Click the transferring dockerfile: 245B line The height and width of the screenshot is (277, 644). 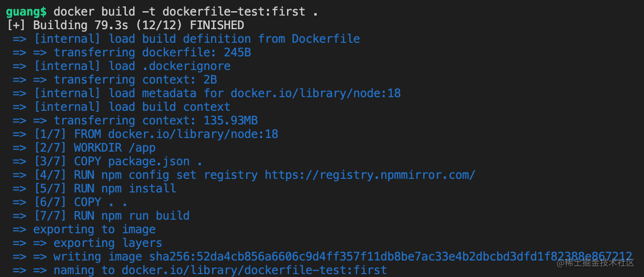click(x=132, y=52)
